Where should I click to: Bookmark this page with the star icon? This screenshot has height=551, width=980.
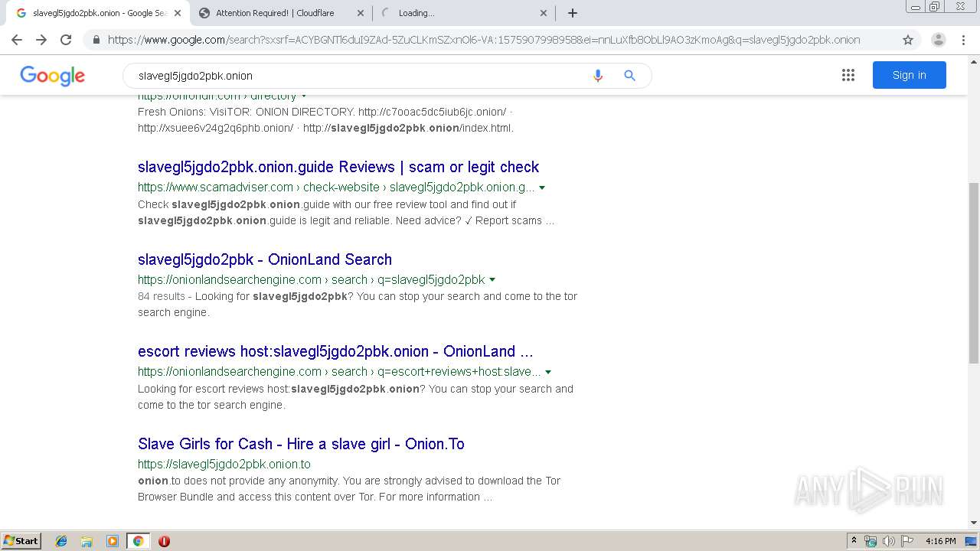(908, 40)
